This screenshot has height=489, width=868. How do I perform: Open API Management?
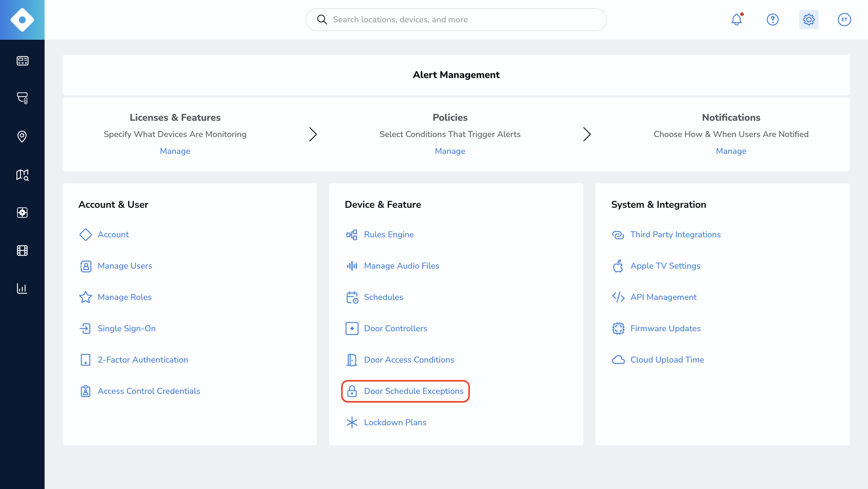pos(663,297)
